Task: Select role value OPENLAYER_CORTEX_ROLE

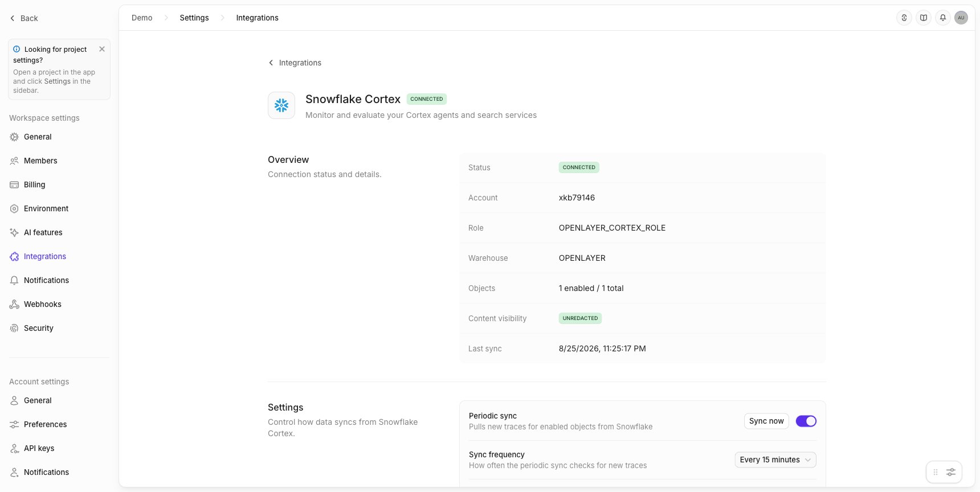Action: click(x=612, y=228)
